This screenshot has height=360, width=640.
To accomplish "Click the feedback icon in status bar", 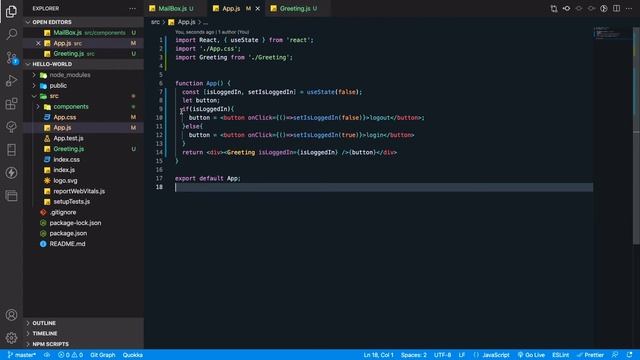I will coord(615,355).
